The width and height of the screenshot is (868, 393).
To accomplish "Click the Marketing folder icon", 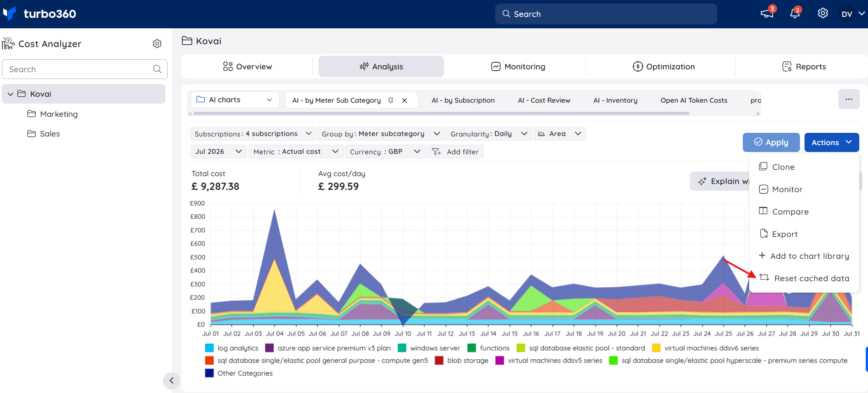I will (32, 114).
